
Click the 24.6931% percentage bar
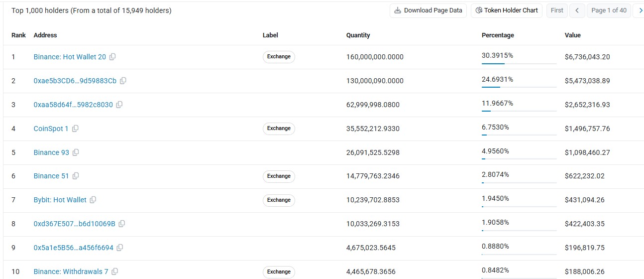tap(519, 87)
